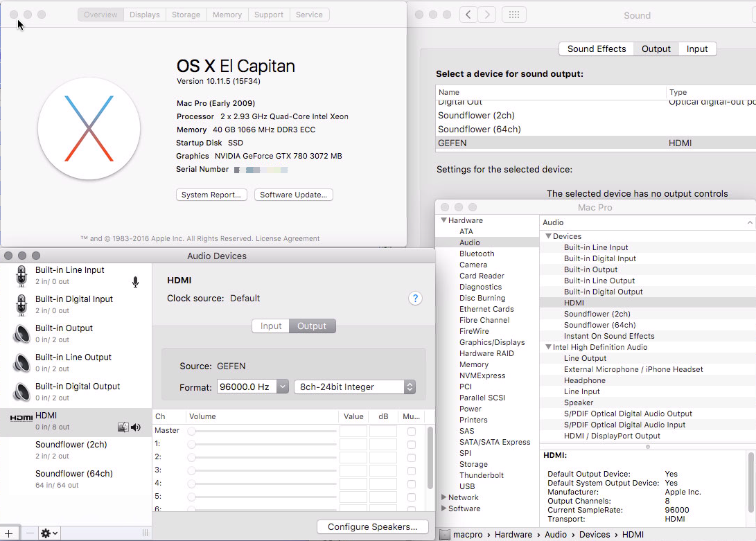Image resolution: width=756 pixels, height=541 pixels.
Task: Click the default input microphone badge
Action: [136, 282]
